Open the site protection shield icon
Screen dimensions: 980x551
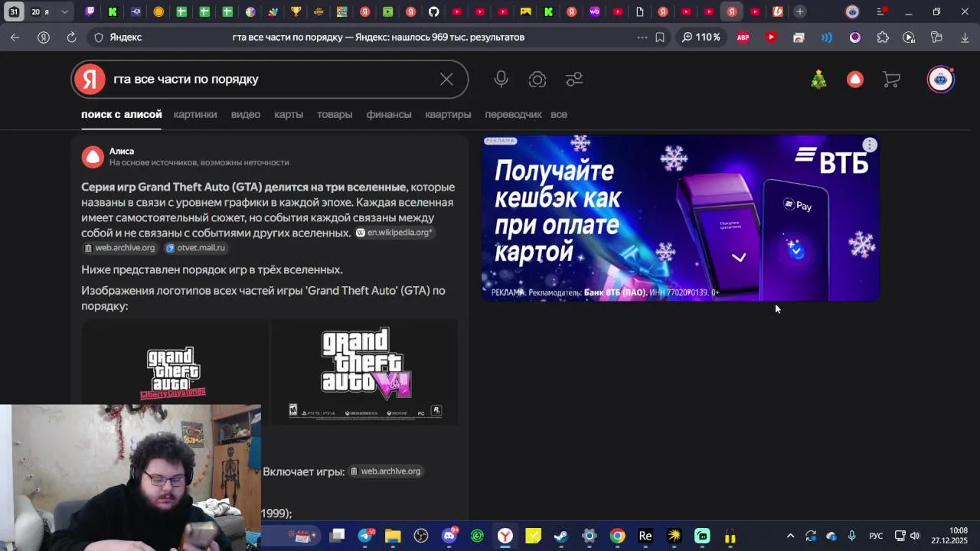tap(99, 37)
